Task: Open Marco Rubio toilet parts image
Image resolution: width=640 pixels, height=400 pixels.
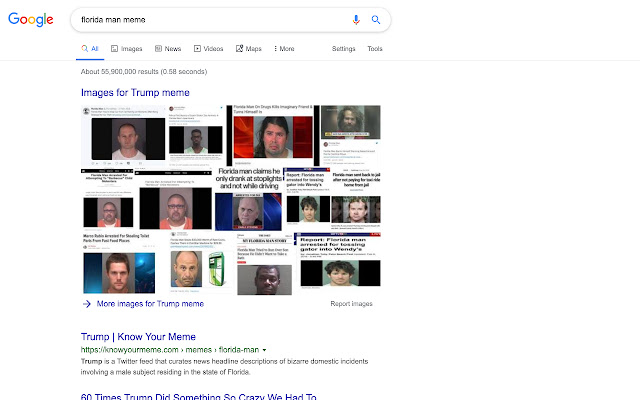Action: pyautogui.click(x=118, y=263)
